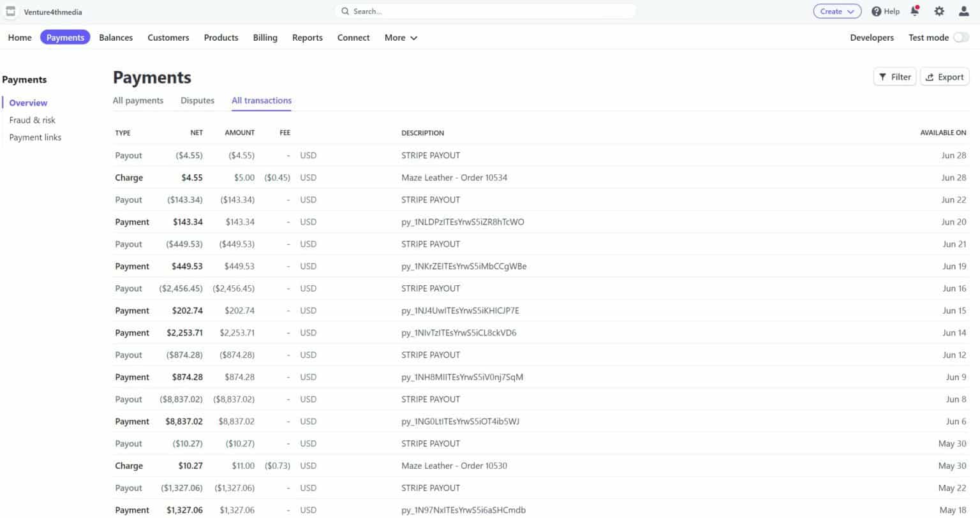Expand the More navigation menu
The width and height of the screenshot is (980, 518).
[x=401, y=38]
